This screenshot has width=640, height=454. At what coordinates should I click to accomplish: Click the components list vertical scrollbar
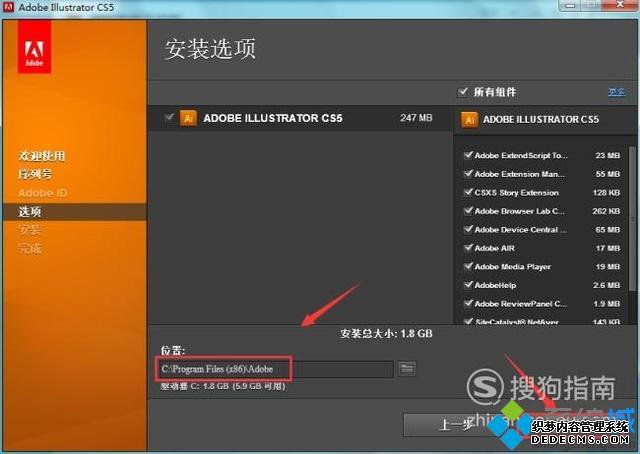point(633,218)
